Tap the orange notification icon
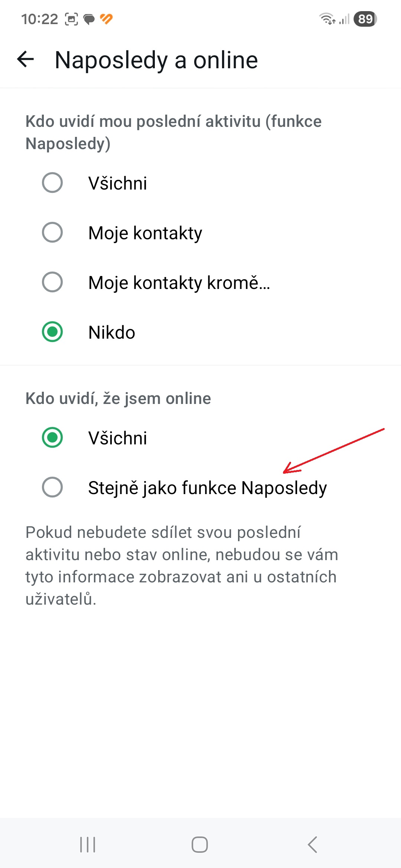Image resolution: width=401 pixels, height=868 pixels. 107,19
